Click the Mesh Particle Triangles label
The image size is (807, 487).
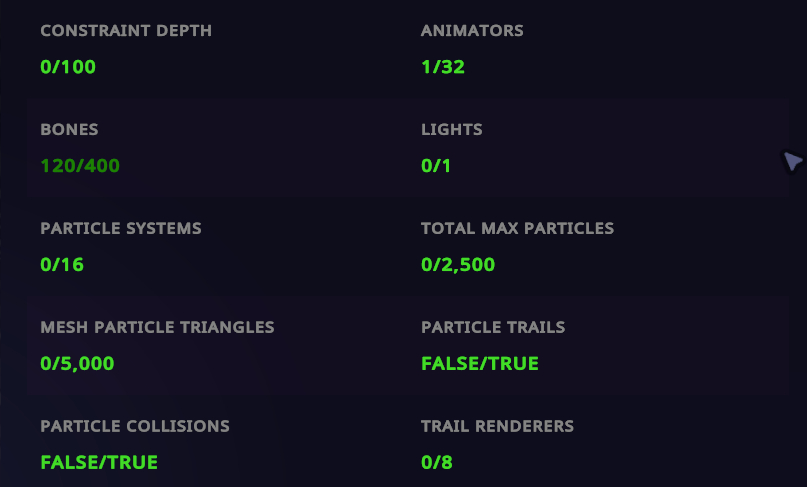[x=157, y=327]
